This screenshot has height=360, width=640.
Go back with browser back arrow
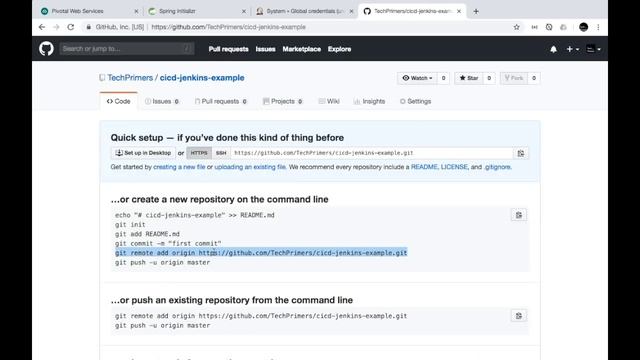42,27
